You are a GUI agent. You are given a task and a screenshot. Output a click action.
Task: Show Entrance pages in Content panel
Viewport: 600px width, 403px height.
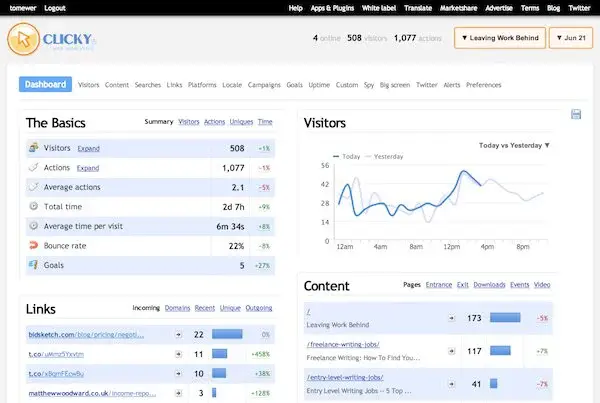coord(439,285)
